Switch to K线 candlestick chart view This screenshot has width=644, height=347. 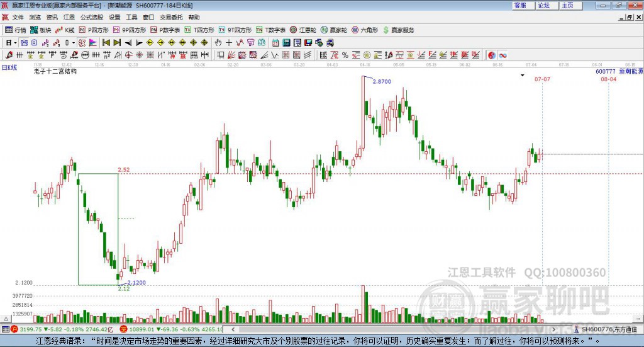(x=65, y=30)
